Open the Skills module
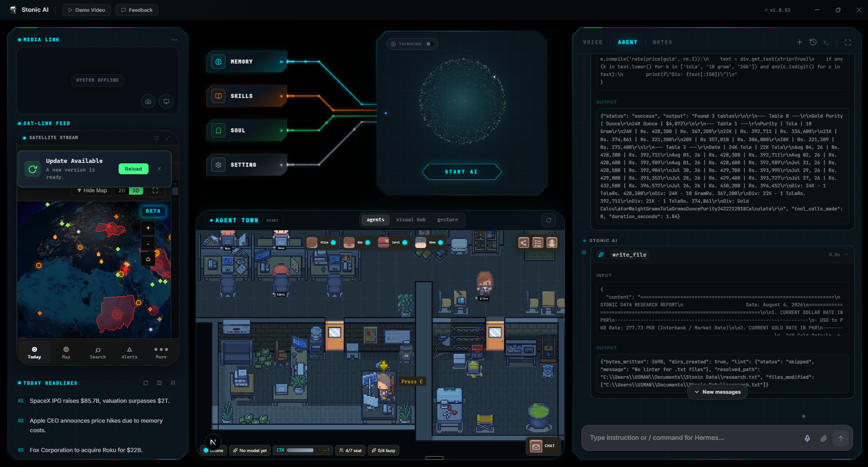 [x=247, y=96]
